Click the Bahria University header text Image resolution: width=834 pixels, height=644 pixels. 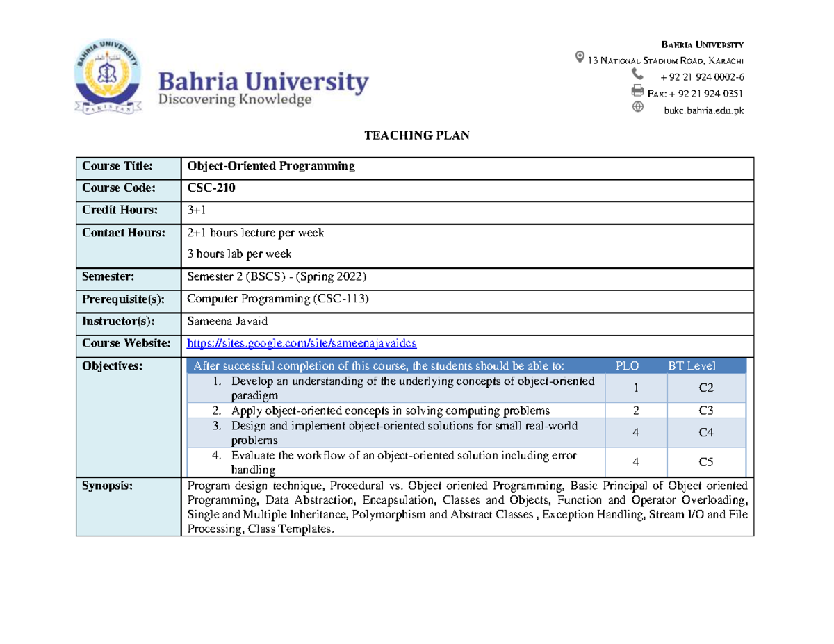pyautogui.click(x=703, y=44)
